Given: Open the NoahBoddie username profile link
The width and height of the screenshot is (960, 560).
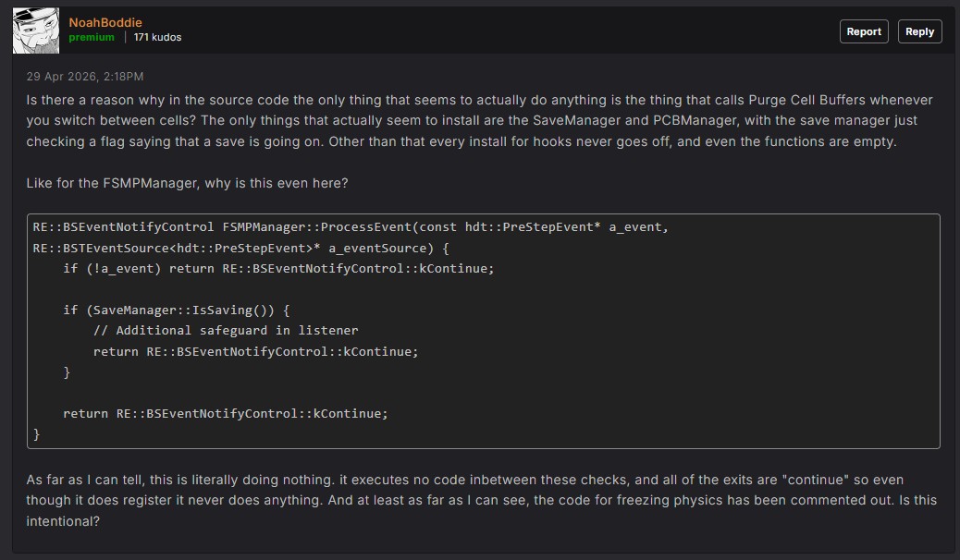Looking at the screenshot, I should (x=105, y=23).
